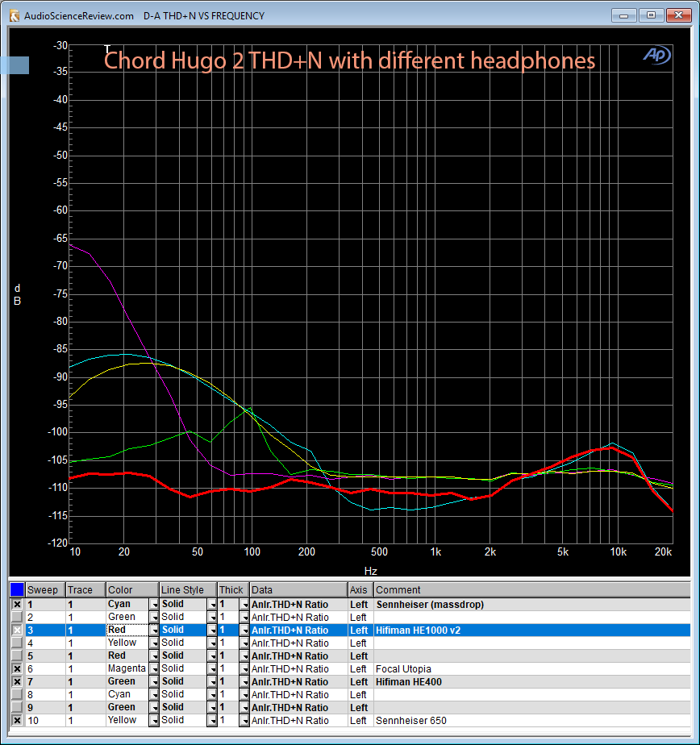Screen dimensions: 700x745
Task: Close the THD+N graph window
Action: point(678,15)
